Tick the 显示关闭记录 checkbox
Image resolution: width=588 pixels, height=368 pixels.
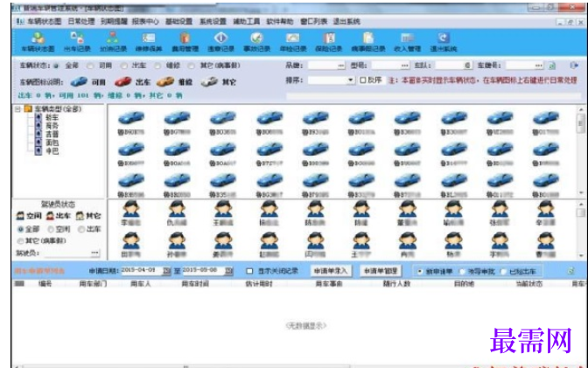(x=249, y=271)
